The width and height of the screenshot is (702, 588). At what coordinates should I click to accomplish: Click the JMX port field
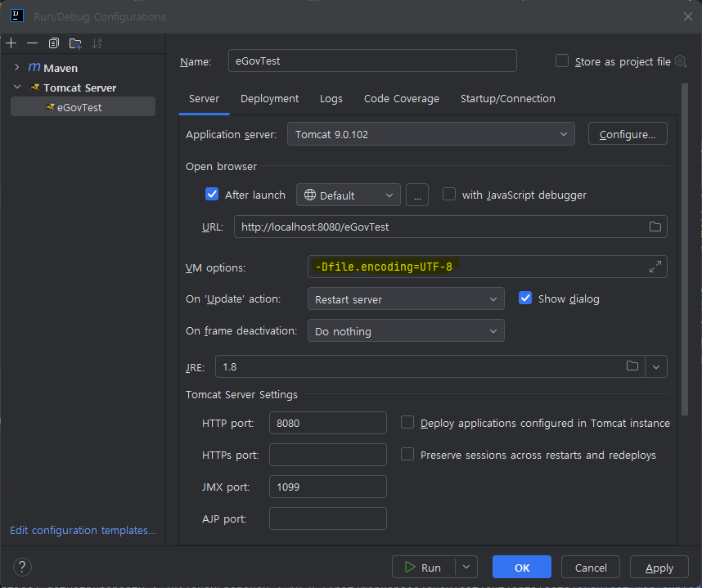coord(328,487)
